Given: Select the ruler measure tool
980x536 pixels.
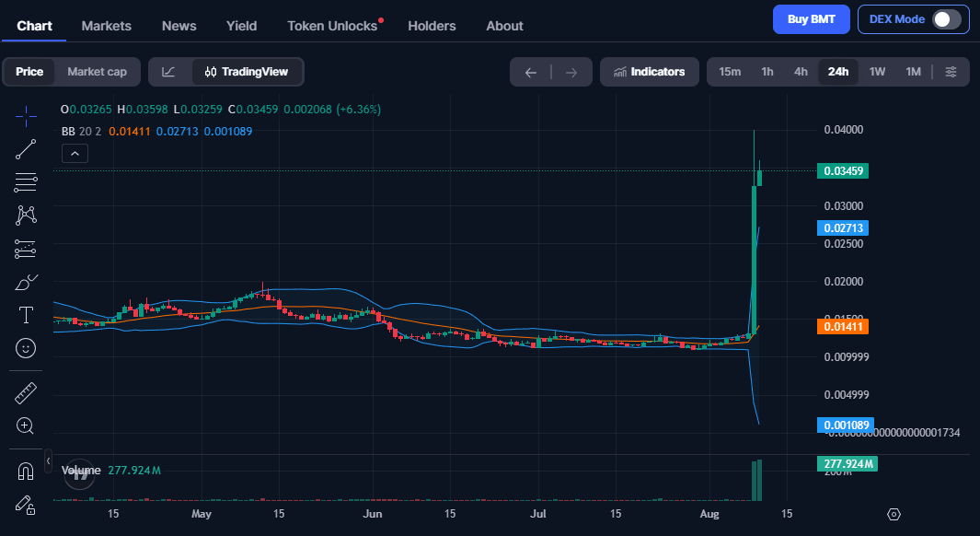Looking at the screenshot, I should [26, 393].
